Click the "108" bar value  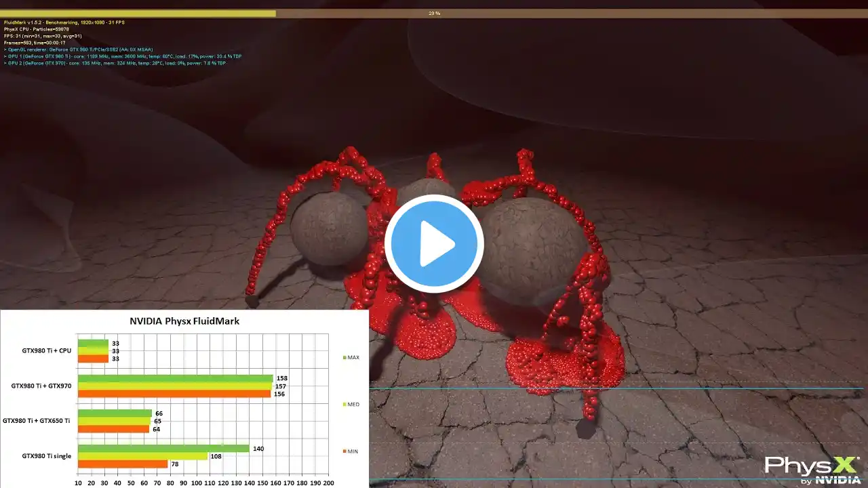pyautogui.click(x=216, y=456)
